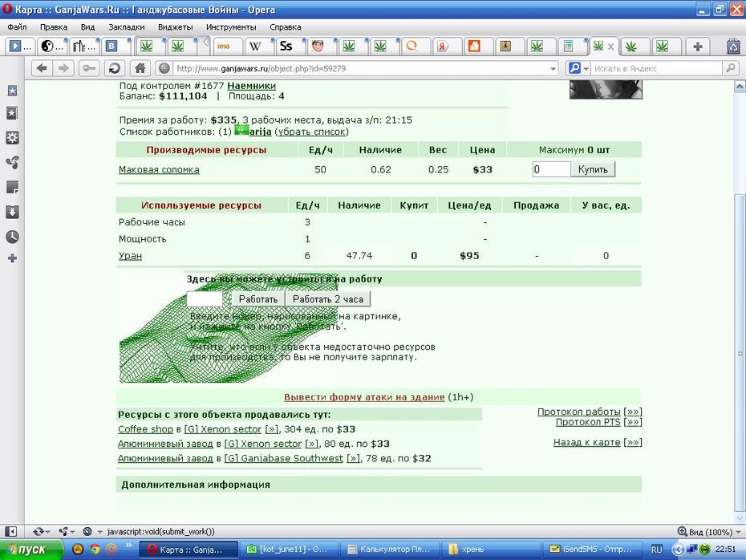Screen dimensions: 746x560
Task: Click Вывести форму атаки на здание link
Action: click(x=364, y=397)
